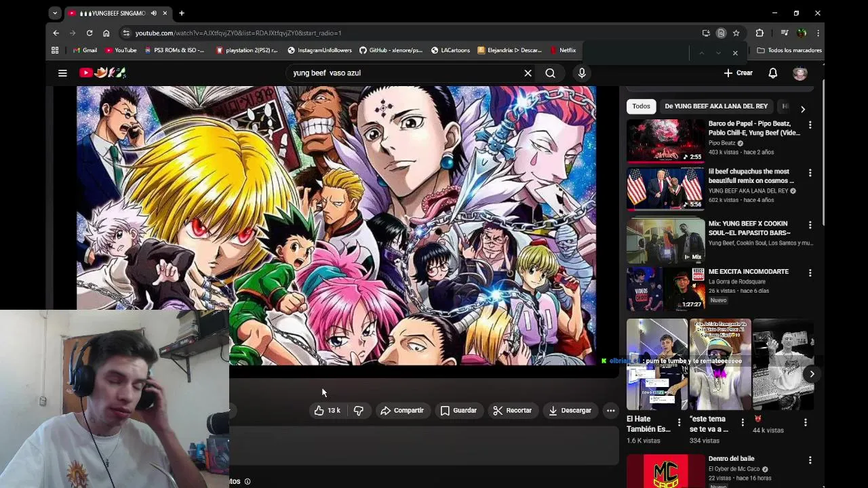Open lil beef chupachus video thumbnail
This screenshot has height=488, width=868.
click(665, 190)
